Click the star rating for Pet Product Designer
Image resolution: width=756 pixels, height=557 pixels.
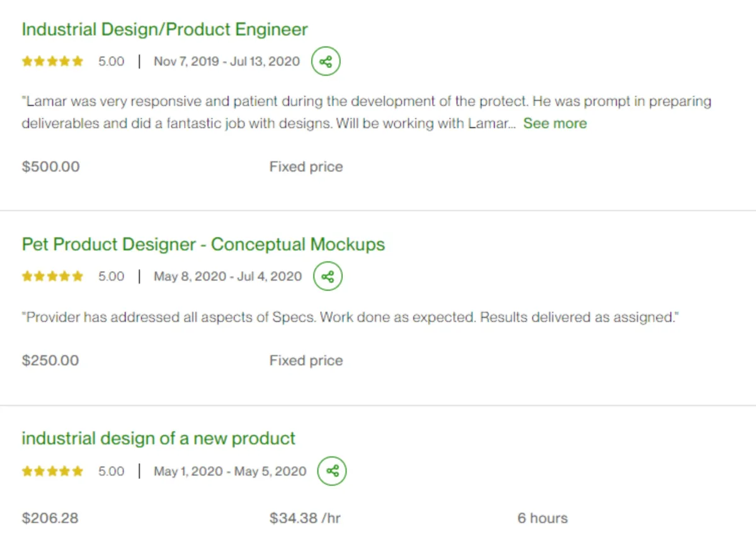click(52, 276)
